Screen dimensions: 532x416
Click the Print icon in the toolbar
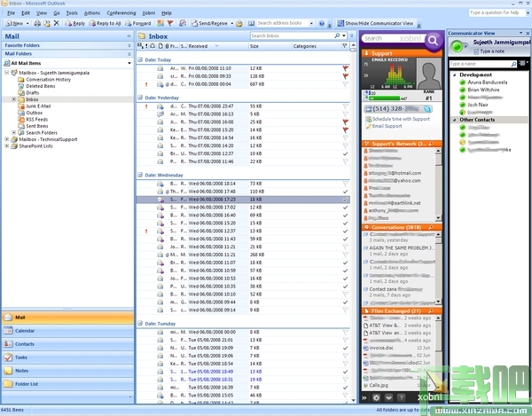37,23
